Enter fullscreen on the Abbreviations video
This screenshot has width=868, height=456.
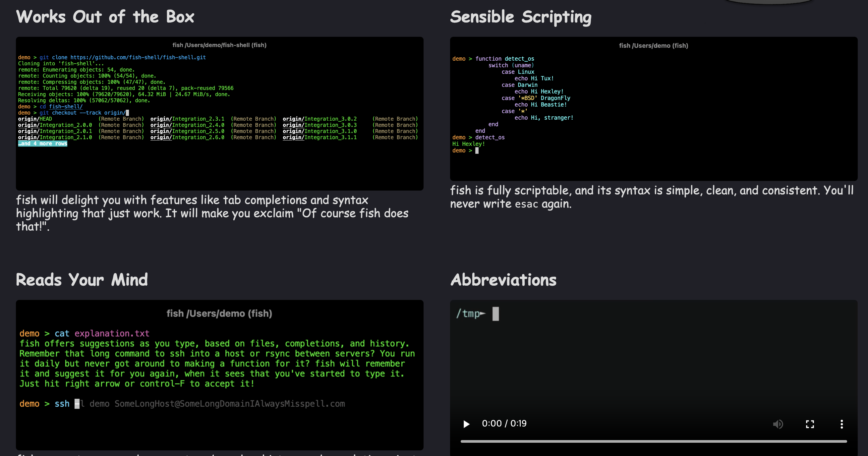tap(810, 424)
